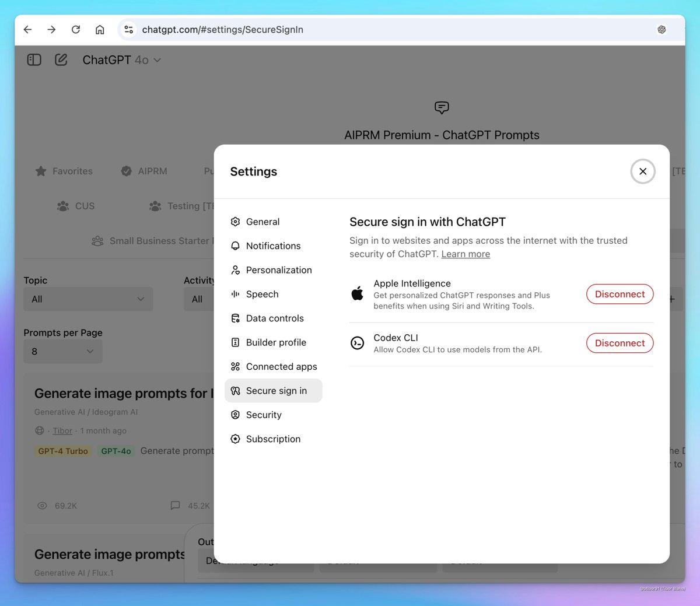Reload the current browser page
The width and height of the screenshot is (700, 606).
pyautogui.click(x=76, y=30)
